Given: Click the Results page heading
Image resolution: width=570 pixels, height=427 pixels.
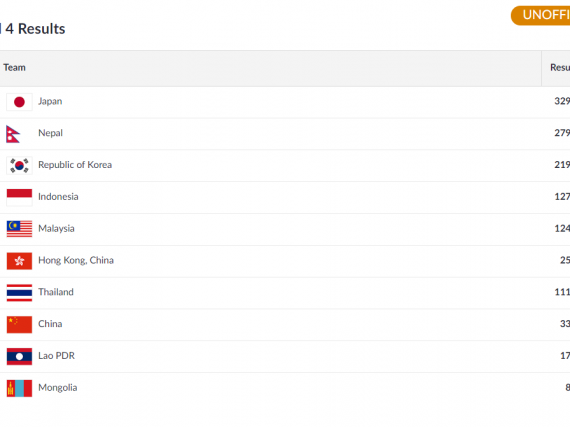Looking at the screenshot, I should pos(35,29).
